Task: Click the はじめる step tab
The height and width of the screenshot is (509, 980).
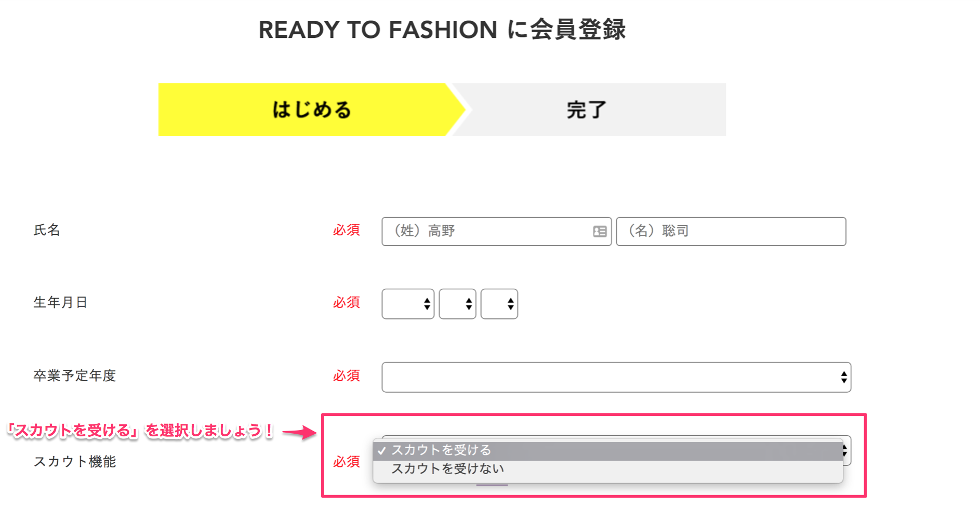Action: point(312,110)
